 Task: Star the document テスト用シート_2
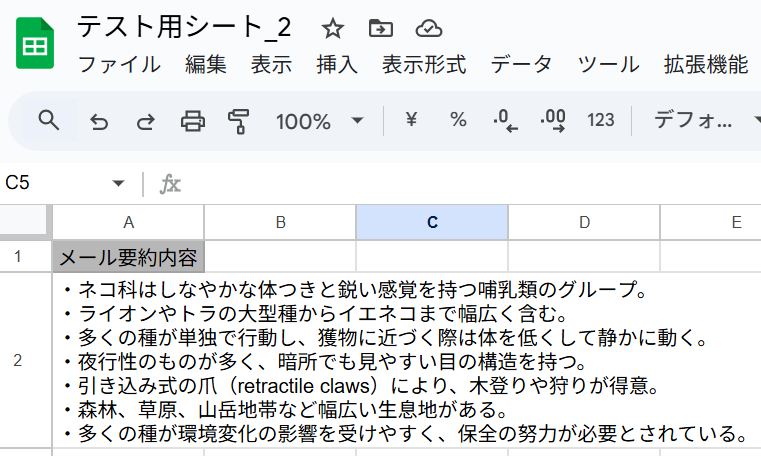coord(332,29)
